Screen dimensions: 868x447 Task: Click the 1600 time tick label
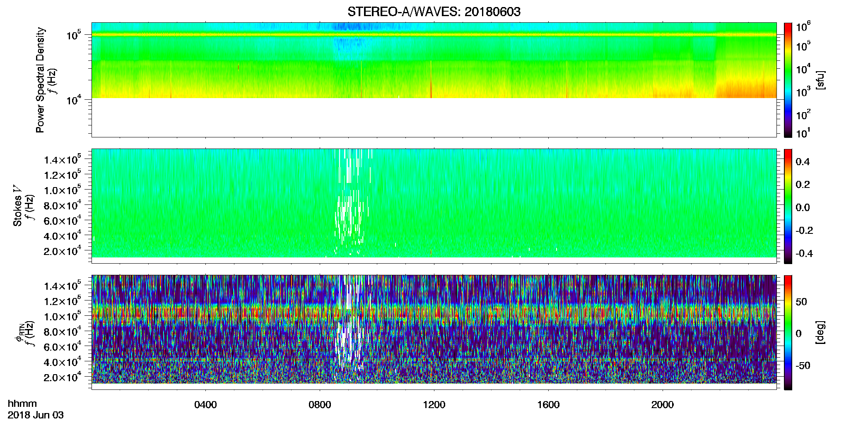[x=548, y=404]
